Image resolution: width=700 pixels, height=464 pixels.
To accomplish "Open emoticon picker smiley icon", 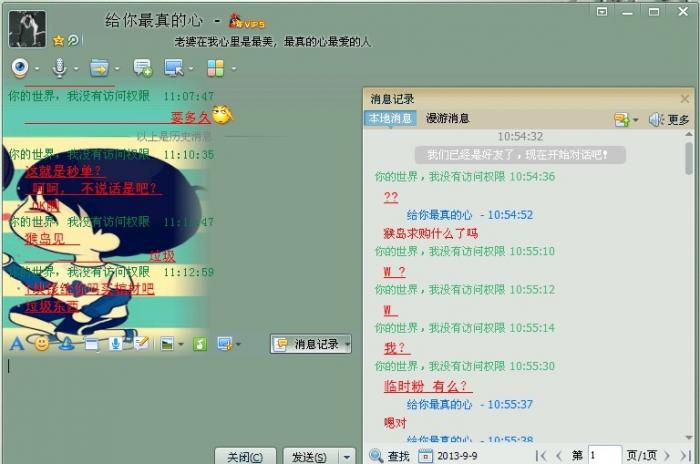I will (42, 344).
